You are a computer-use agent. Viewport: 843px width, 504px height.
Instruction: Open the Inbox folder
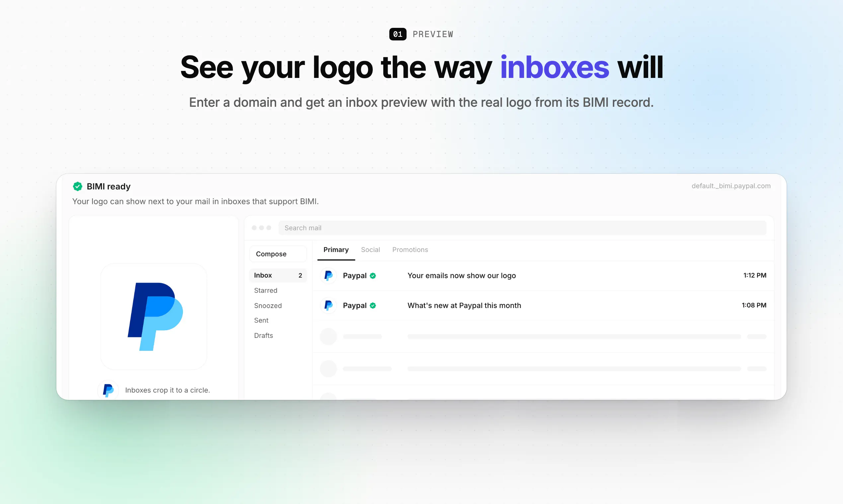(x=278, y=276)
